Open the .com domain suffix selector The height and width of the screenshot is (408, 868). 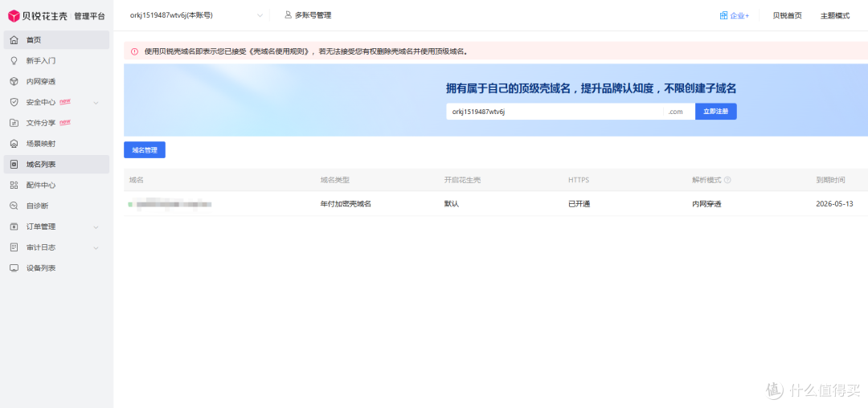tap(678, 112)
